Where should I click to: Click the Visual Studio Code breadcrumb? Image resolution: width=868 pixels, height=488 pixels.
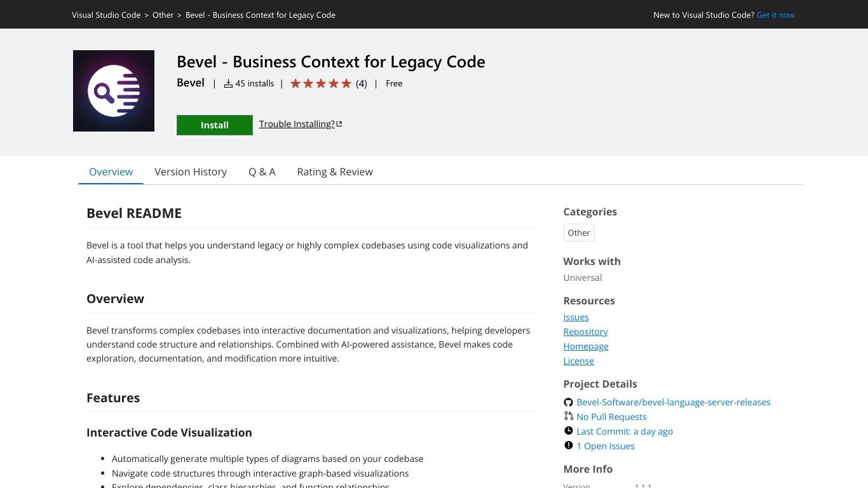[x=106, y=15]
